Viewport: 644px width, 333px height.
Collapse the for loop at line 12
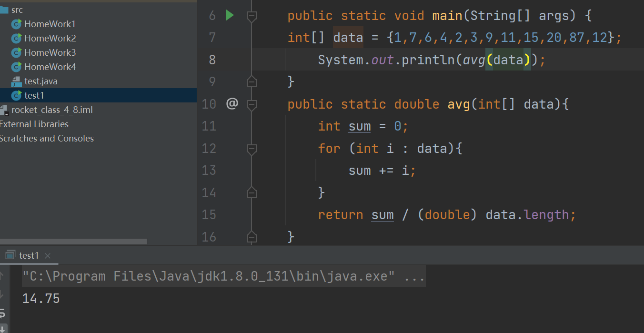click(x=252, y=149)
